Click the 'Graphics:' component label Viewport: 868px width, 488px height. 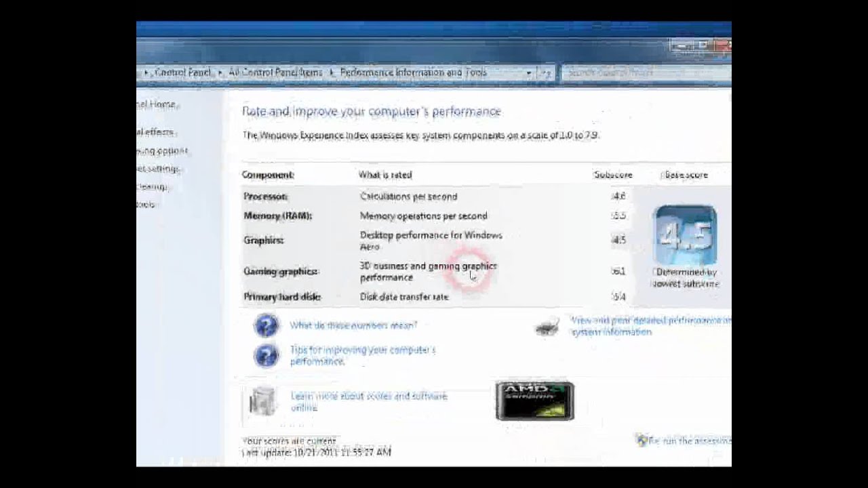point(264,240)
